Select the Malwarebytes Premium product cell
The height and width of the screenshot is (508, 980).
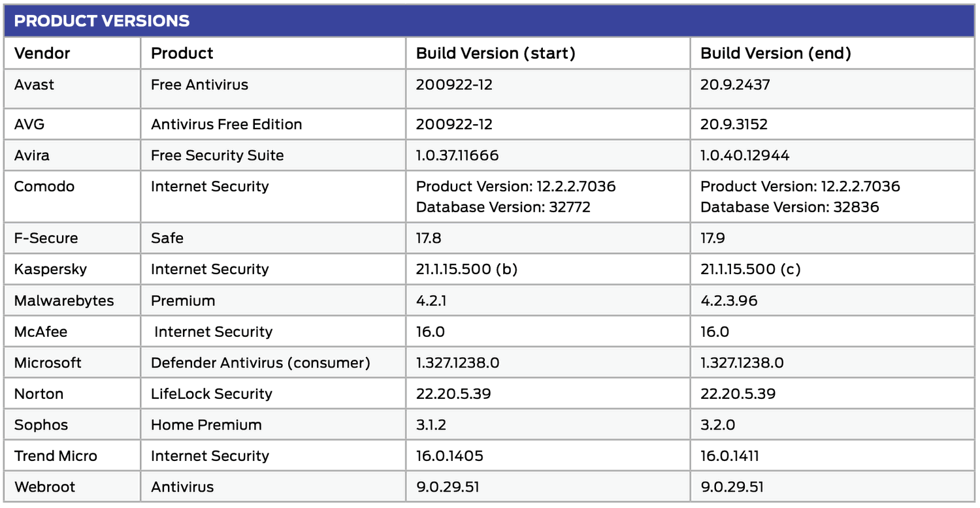pos(183,301)
